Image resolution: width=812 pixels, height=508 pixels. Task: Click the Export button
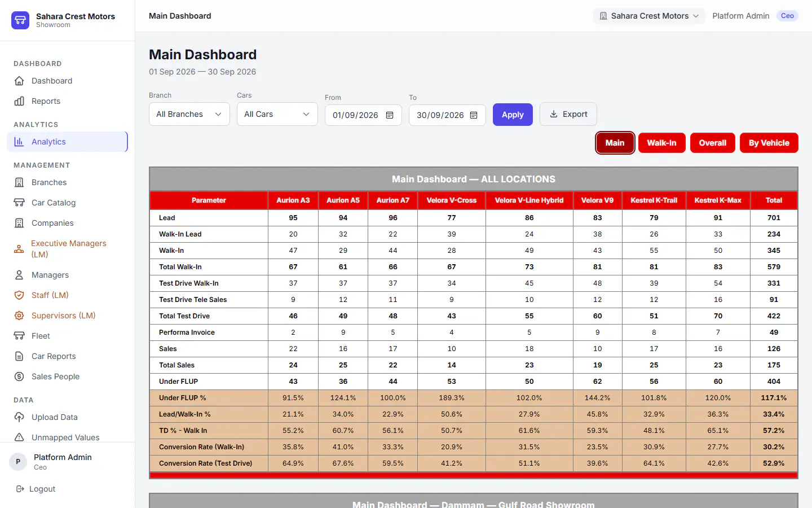click(568, 114)
